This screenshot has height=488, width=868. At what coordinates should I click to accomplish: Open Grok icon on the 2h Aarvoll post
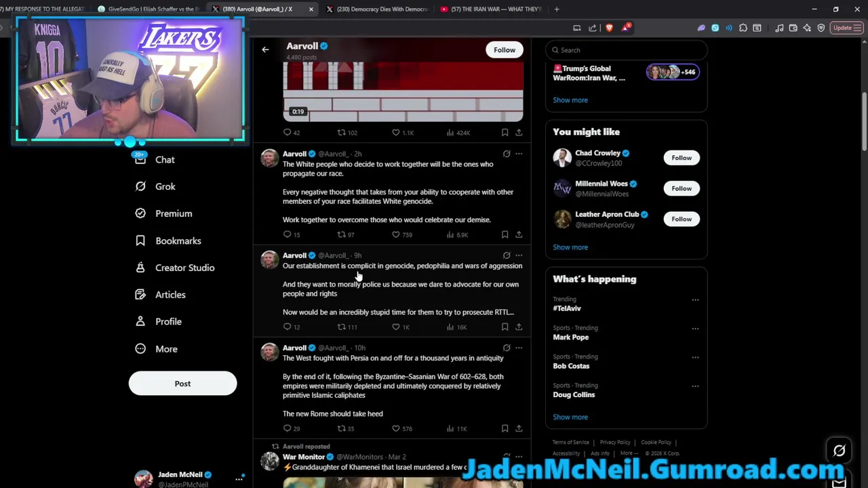pyautogui.click(x=507, y=154)
